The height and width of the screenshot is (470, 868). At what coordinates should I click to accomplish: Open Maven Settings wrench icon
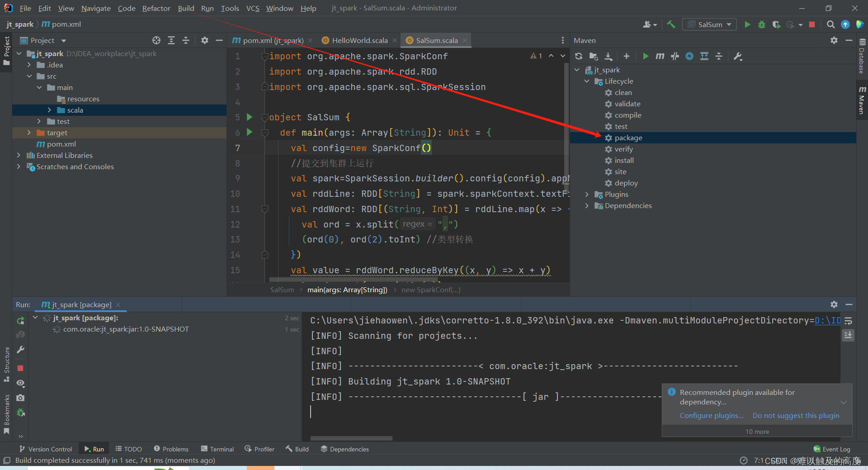(738, 56)
